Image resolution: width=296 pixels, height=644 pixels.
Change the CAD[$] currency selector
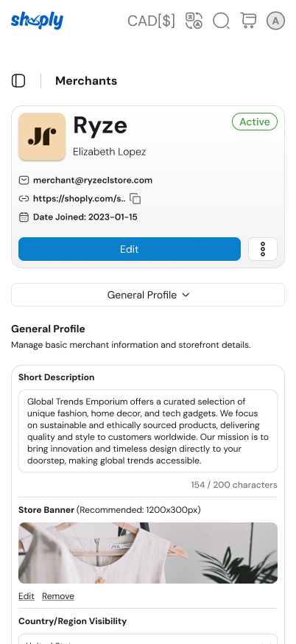[x=151, y=21]
